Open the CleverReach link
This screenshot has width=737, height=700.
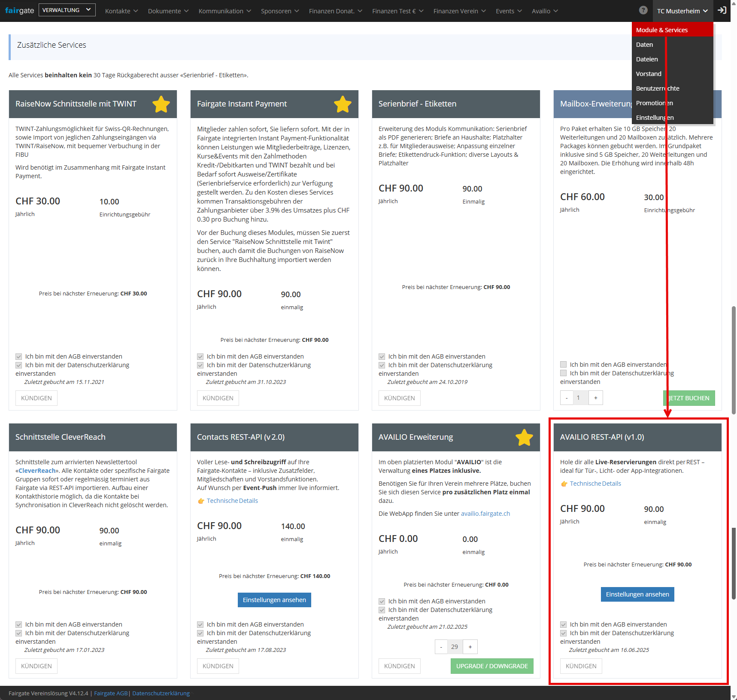(x=37, y=471)
